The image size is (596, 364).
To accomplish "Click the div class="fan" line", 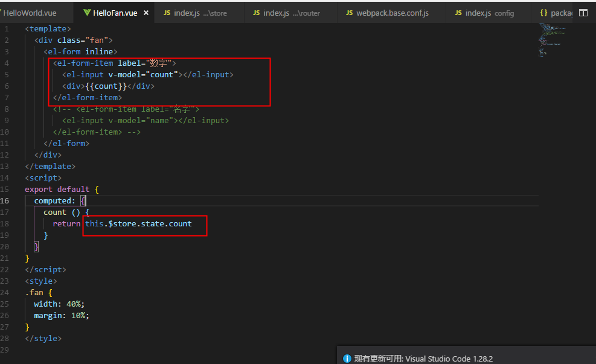I will (x=73, y=40).
